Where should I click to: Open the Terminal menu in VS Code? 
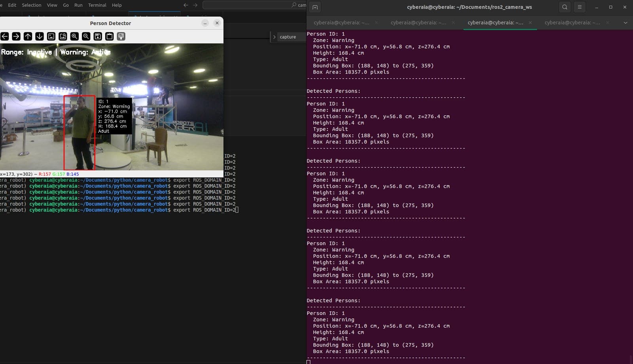tap(97, 5)
